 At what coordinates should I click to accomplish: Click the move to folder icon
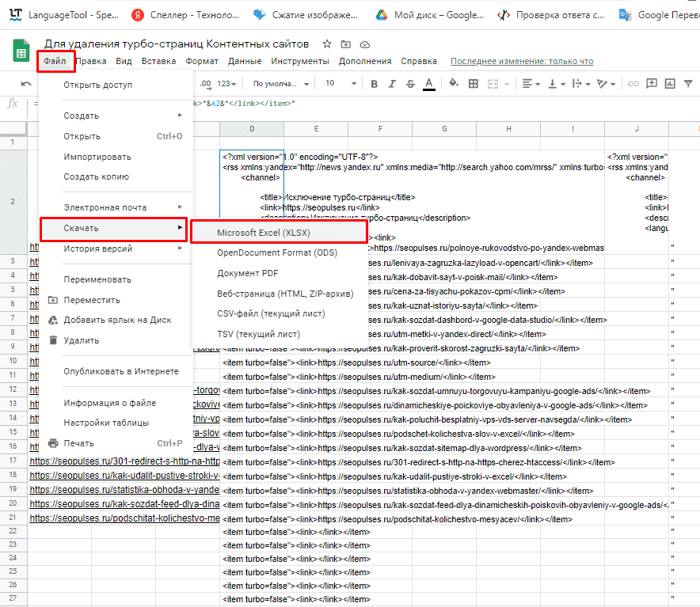[x=346, y=44]
